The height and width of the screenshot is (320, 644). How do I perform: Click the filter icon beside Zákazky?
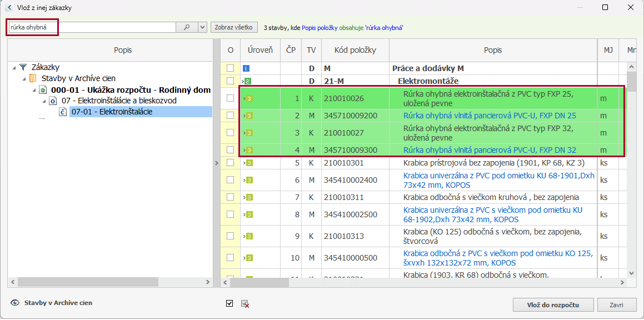[23, 67]
